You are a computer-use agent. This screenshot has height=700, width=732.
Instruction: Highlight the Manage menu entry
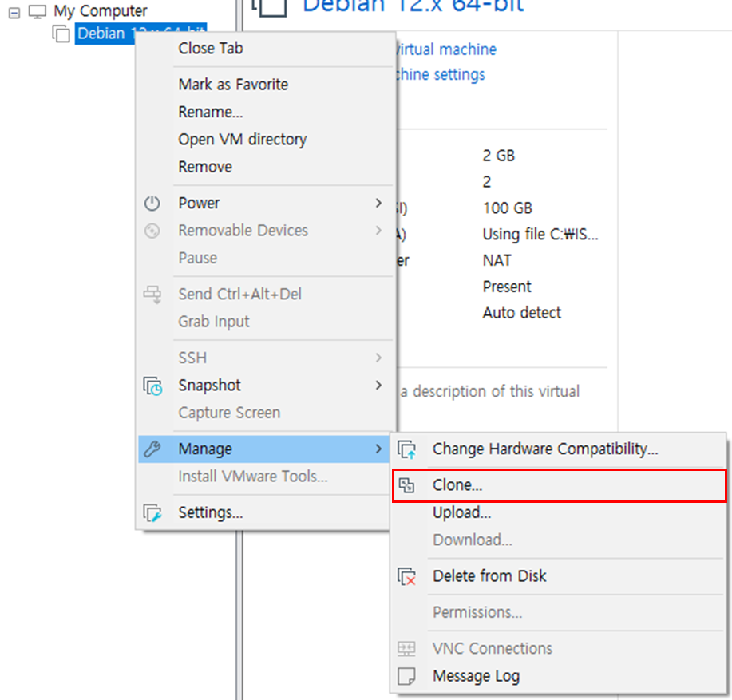tap(264, 449)
